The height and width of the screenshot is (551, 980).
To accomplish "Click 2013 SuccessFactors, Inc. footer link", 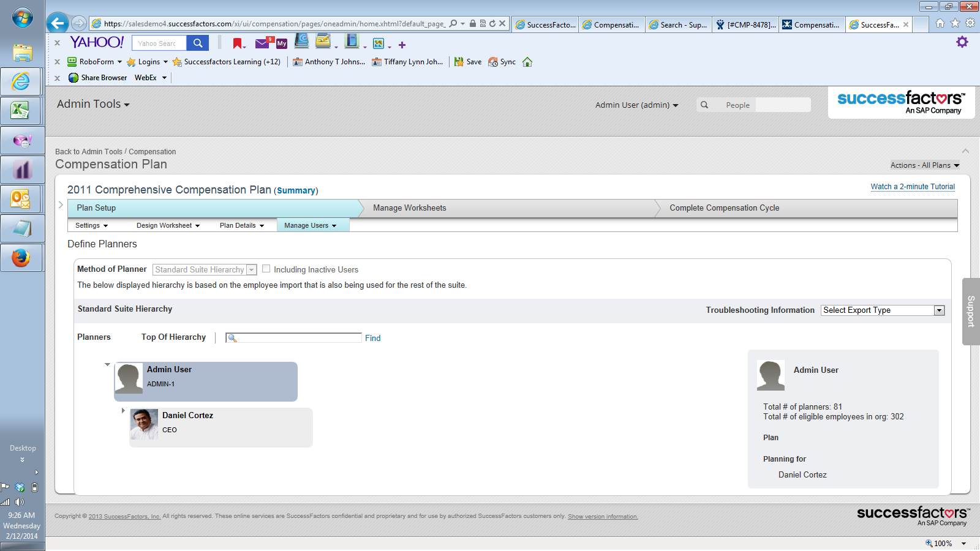I will 124,517.
